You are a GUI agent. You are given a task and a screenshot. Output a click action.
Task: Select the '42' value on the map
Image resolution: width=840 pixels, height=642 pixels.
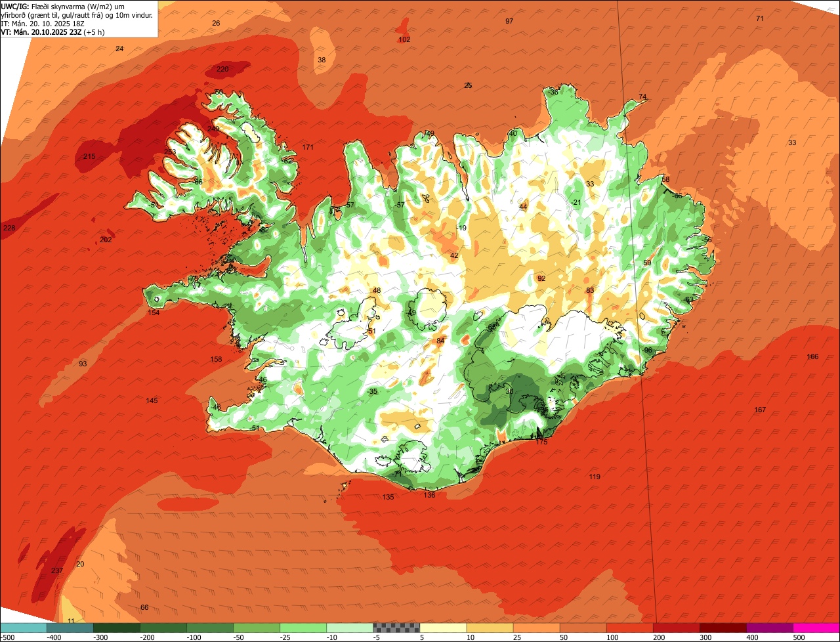tap(454, 255)
